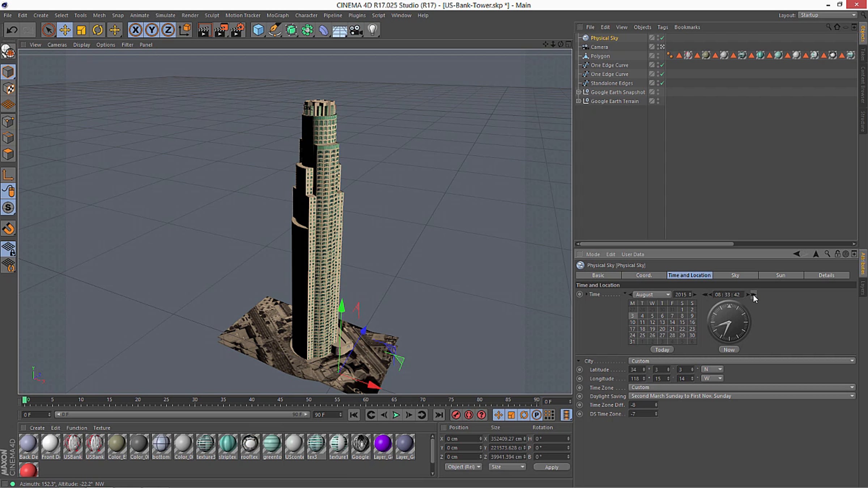The height and width of the screenshot is (488, 868).
Task: Open the August month dropdown
Action: point(652,295)
